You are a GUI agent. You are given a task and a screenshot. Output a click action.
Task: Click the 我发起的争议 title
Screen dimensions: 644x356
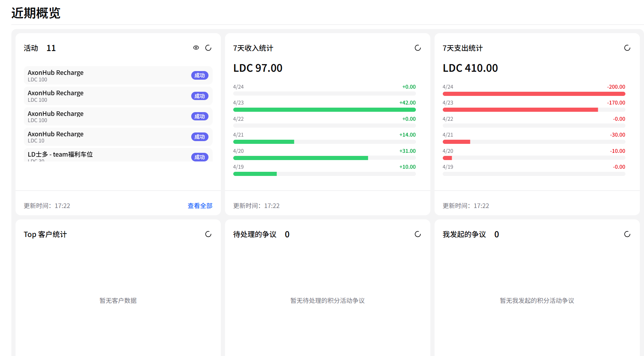(x=464, y=235)
